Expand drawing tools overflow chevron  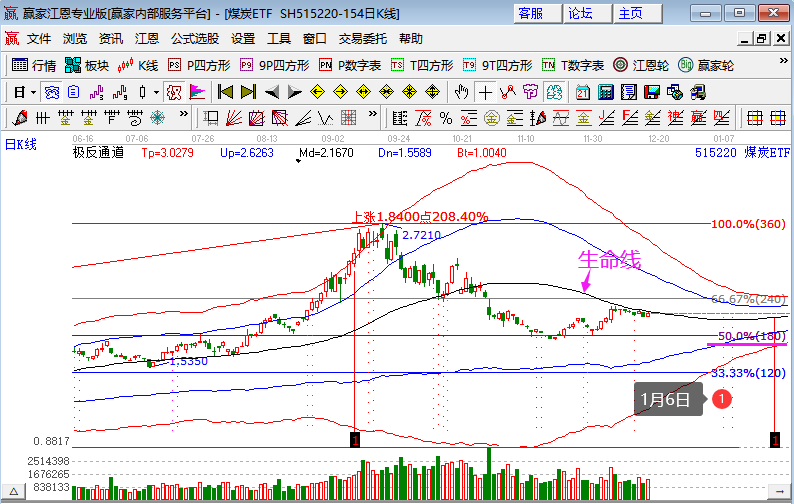click(184, 113)
